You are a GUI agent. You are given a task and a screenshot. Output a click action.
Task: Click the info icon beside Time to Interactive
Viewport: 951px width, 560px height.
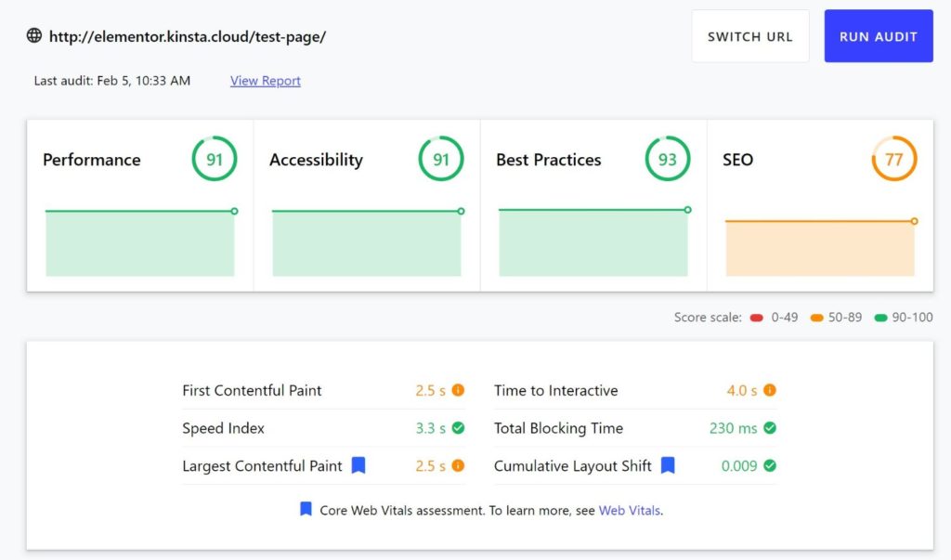771,390
